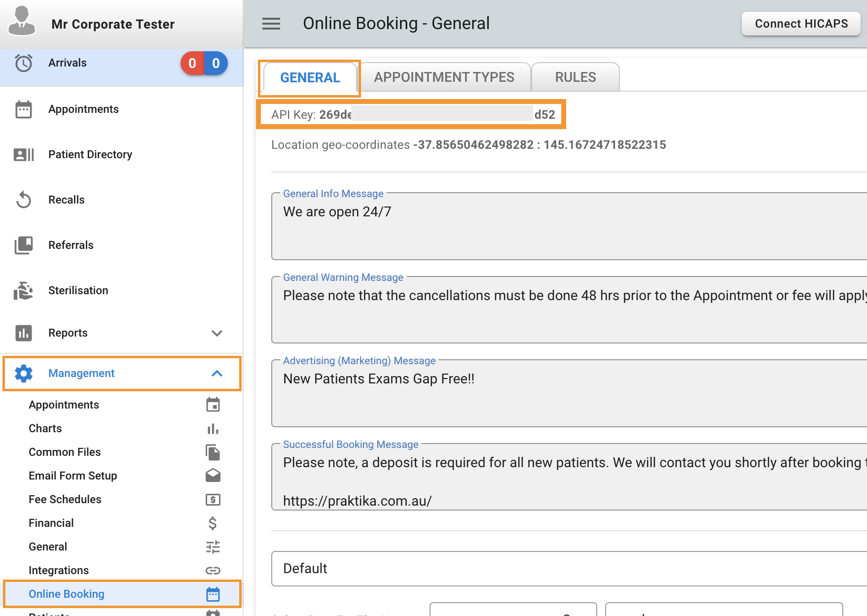
Task: Click the file copy icon beside Common Files
Action: coord(213,452)
